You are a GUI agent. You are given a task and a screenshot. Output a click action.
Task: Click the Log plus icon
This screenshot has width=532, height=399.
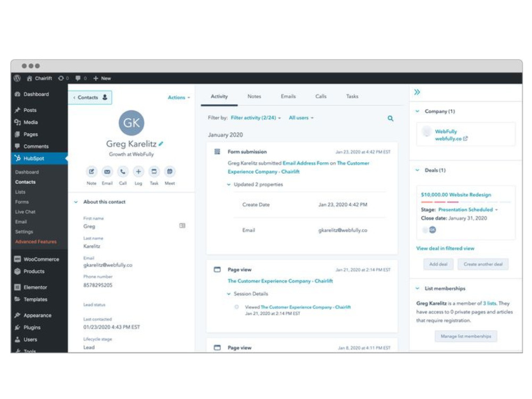(138, 172)
